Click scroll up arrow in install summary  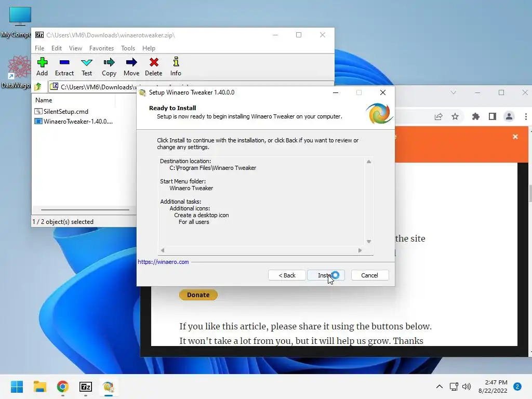point(369,162)
